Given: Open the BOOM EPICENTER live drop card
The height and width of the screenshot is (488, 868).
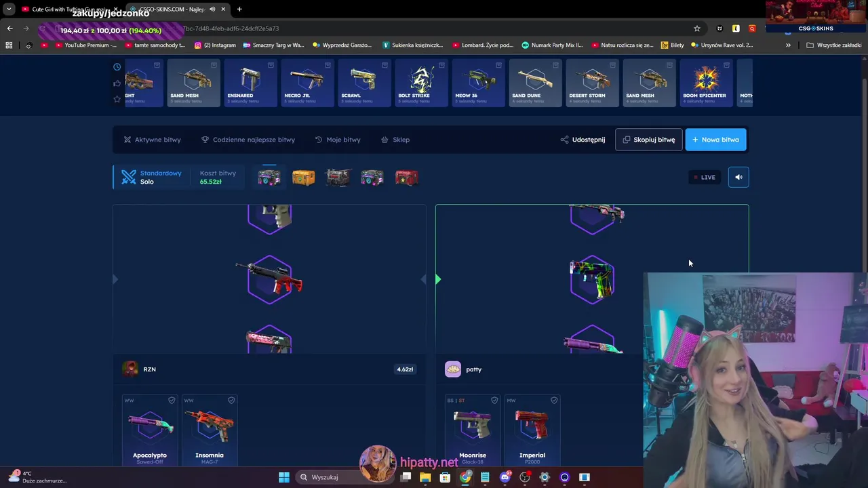Looking at the screenshot, I should click(x=706, y=83).
